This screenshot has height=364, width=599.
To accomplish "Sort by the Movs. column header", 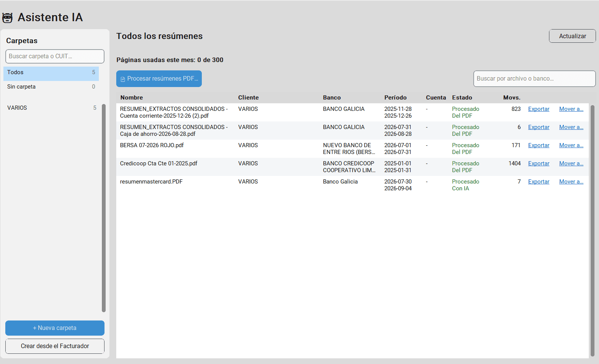I will point(512,98).
